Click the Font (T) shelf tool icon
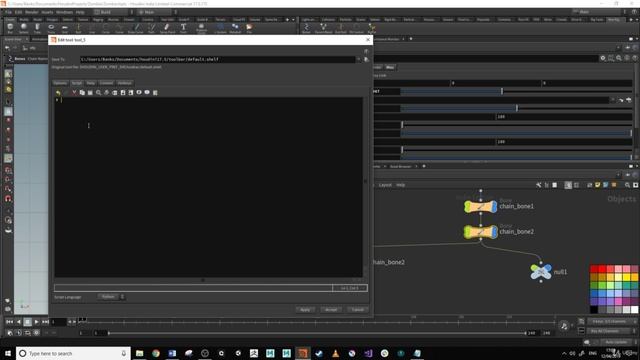Screen dimensions: 640x360 tap(183, 28)
